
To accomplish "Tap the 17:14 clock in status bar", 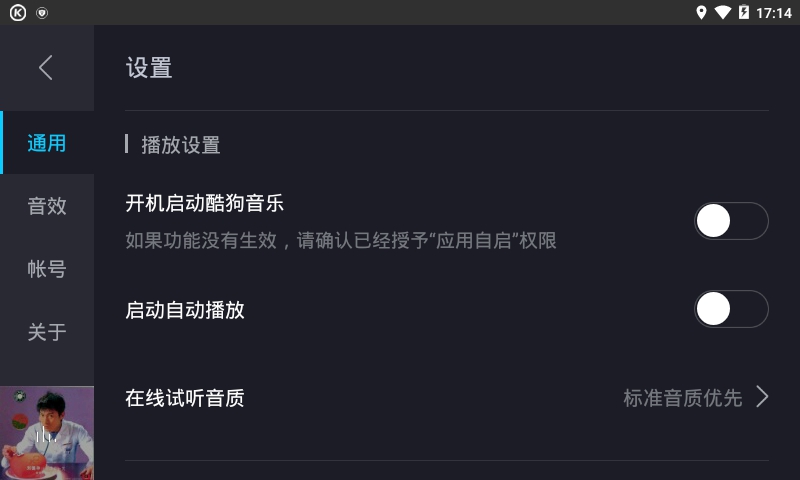I will pos(773,13).
